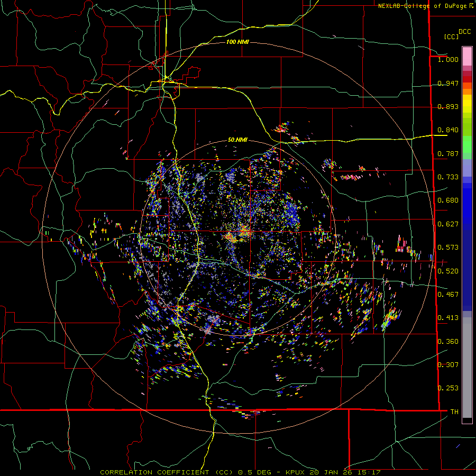Select the 1.000 scale value

(448, 59)
